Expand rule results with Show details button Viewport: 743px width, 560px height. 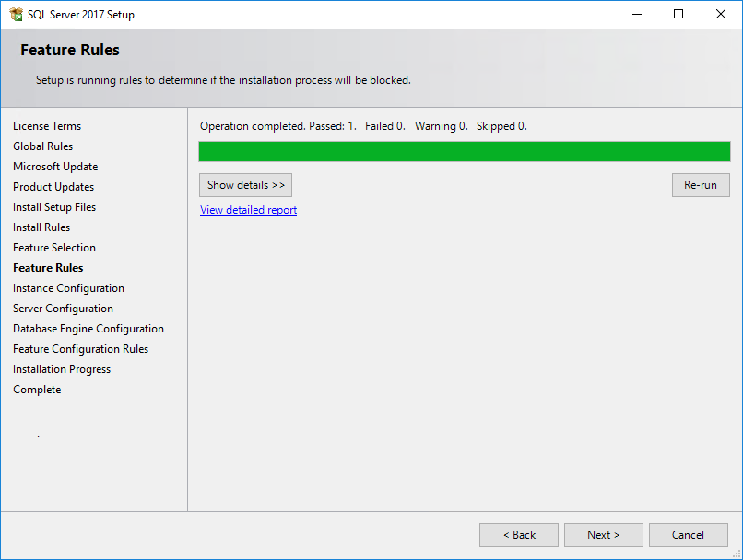coord(245,185)
